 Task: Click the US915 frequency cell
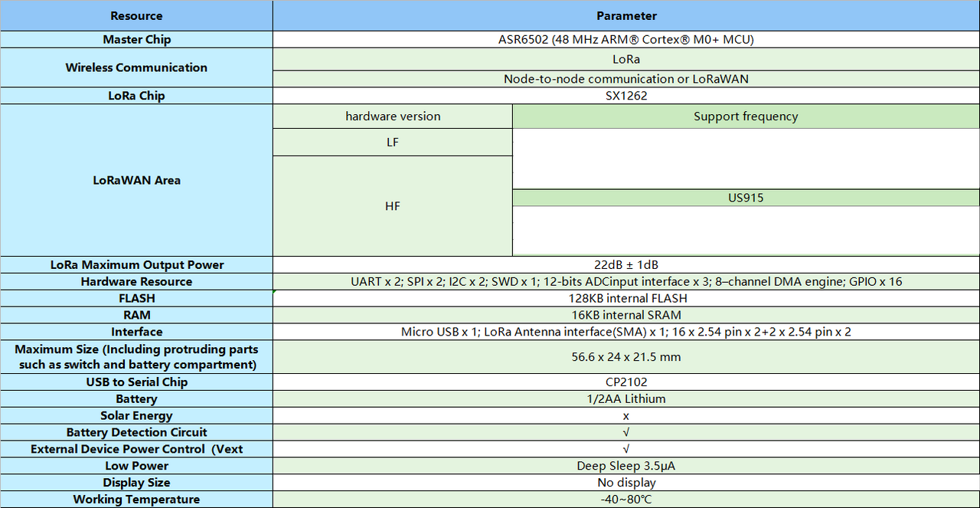click(x=745, y=197)
